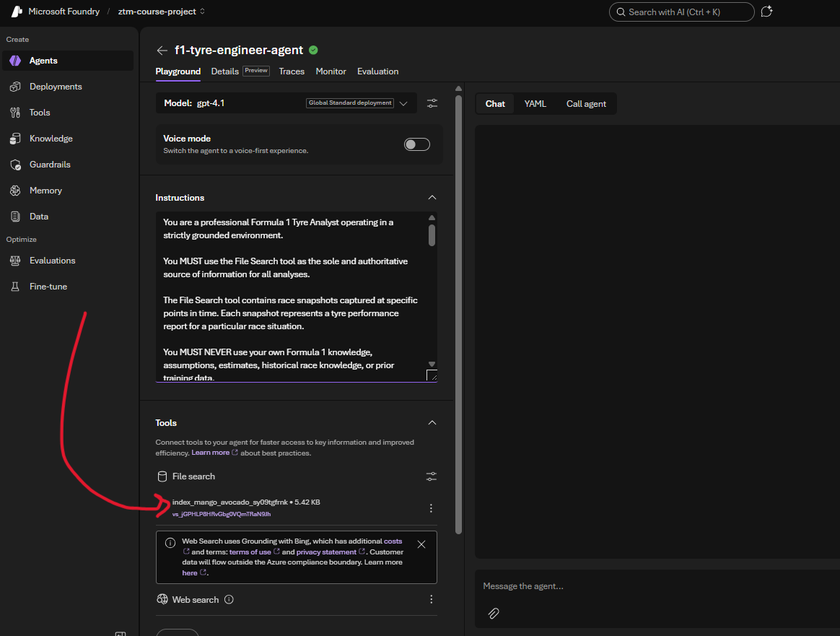The height and width of the screenshot is (636, 840).
Task: Click the File search database icon
Action: click(x=162, y=476)
